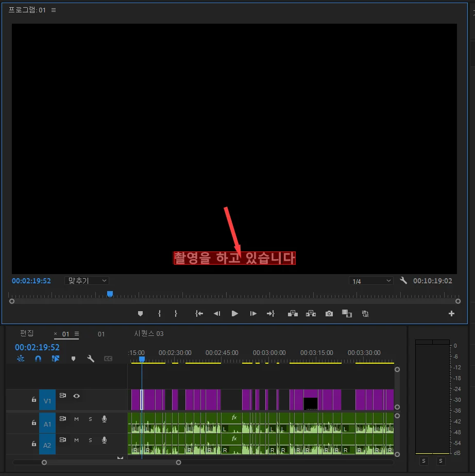The height and width of the screenshot is (476, 475).
Task: Click the Program monitor duration 00:10:19:02
Action: click(x=433, y=281)
